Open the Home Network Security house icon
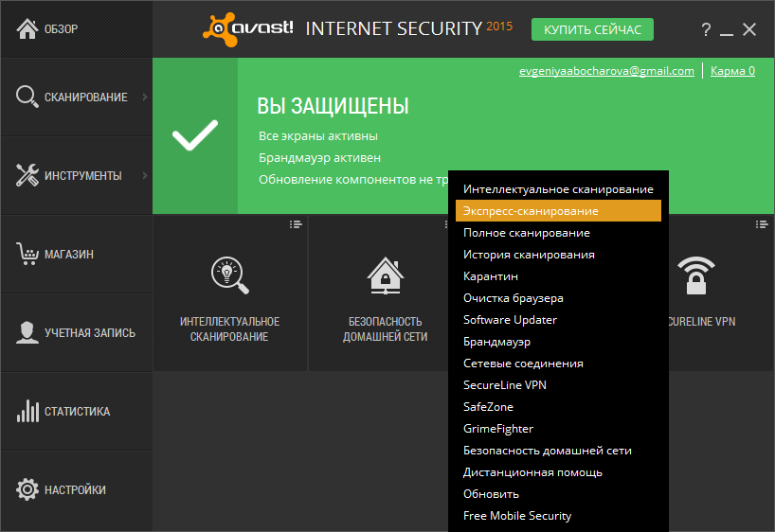 pyautogui.click(x=385, y=275)
